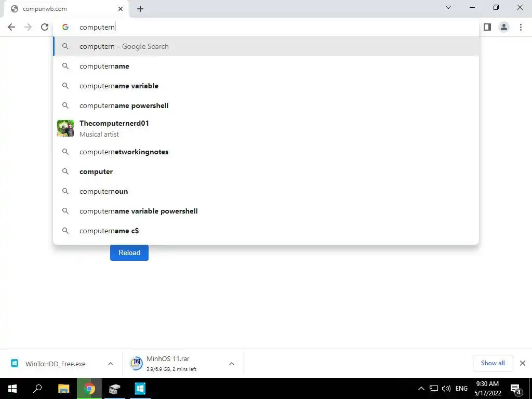The image size is (532, 399).
Task: Open Chrome three-dot menu
Action: (521, 27)
